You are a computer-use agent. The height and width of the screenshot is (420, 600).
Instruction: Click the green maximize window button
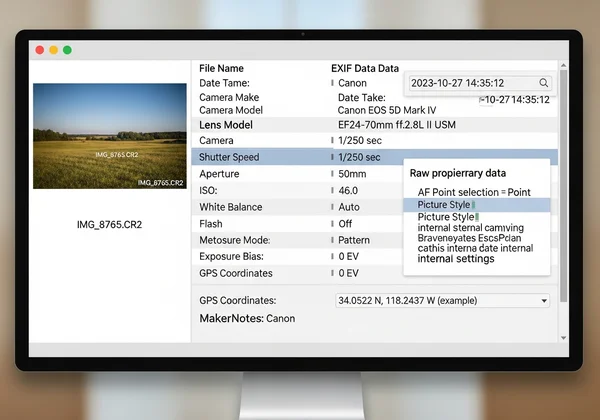[68, 49]
